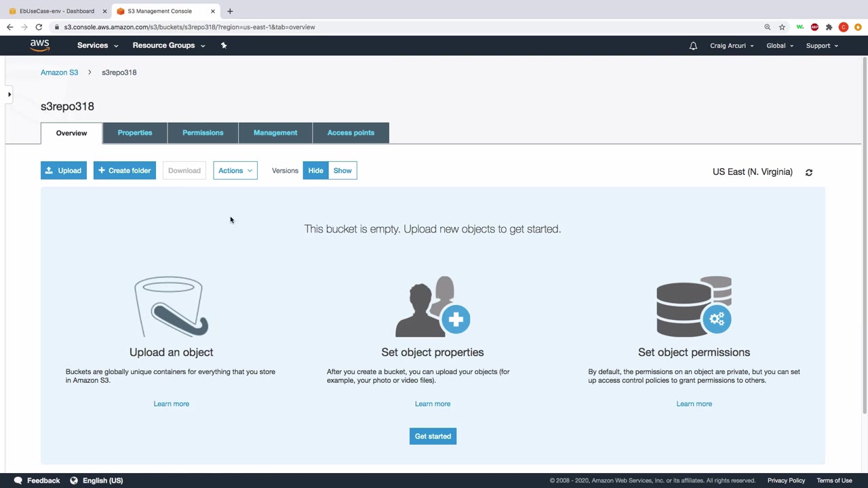Click the Feedback link in footer

point(43,481)
